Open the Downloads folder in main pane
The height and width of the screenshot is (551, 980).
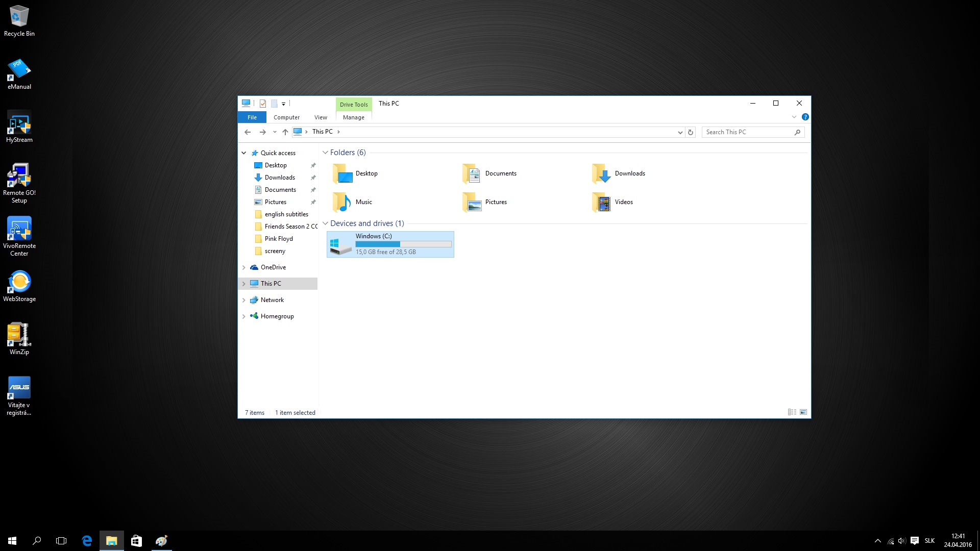click(x=618, y=173)
